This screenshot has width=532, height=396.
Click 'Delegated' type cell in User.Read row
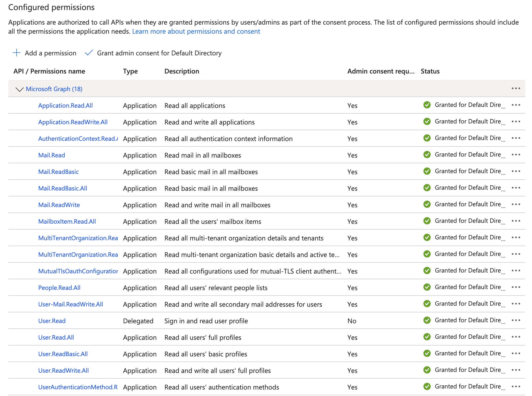(138, 321)
